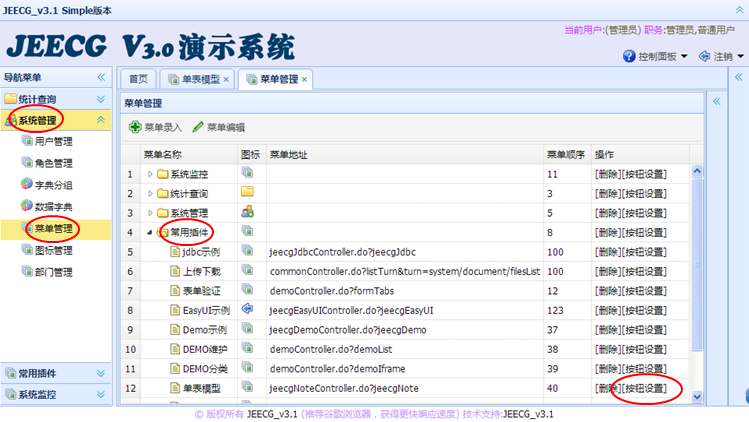Click the help icon beside 控制面板
Image resolution: width=749 pixels, height=422 pixels.
coord(629,56)
